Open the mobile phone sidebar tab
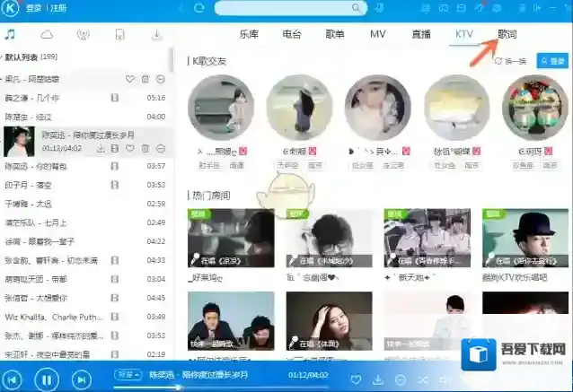 [119, 35]
